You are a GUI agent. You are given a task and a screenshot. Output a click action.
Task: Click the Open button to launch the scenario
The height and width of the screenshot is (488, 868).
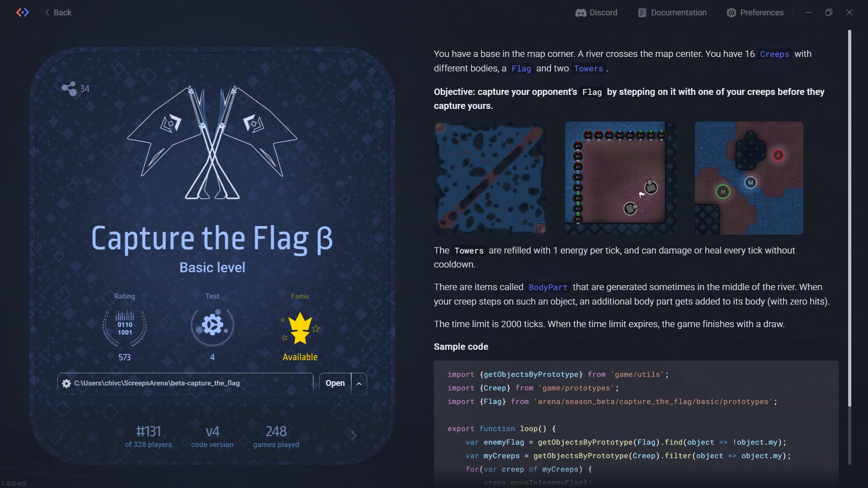pyautogui.click(x=335, y=383)
